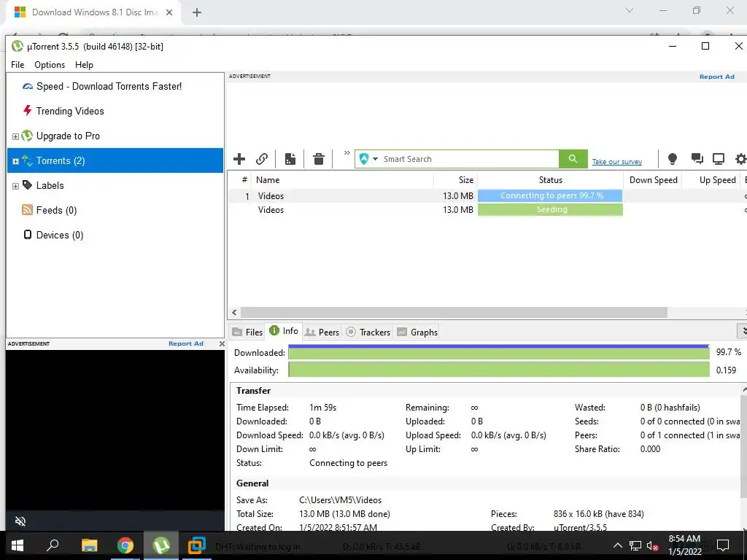The image size is (747, 560).
Task: Switch to the Files tab
Action: pos(247,332)
